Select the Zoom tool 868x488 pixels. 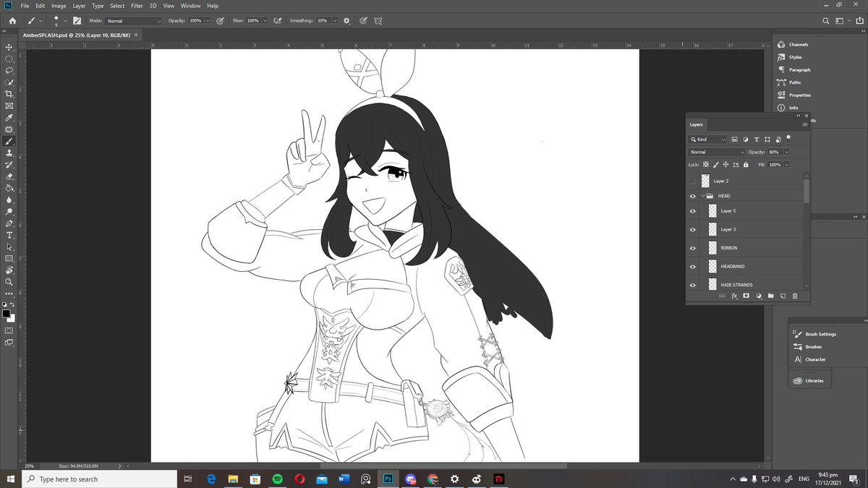coord(9,281)
